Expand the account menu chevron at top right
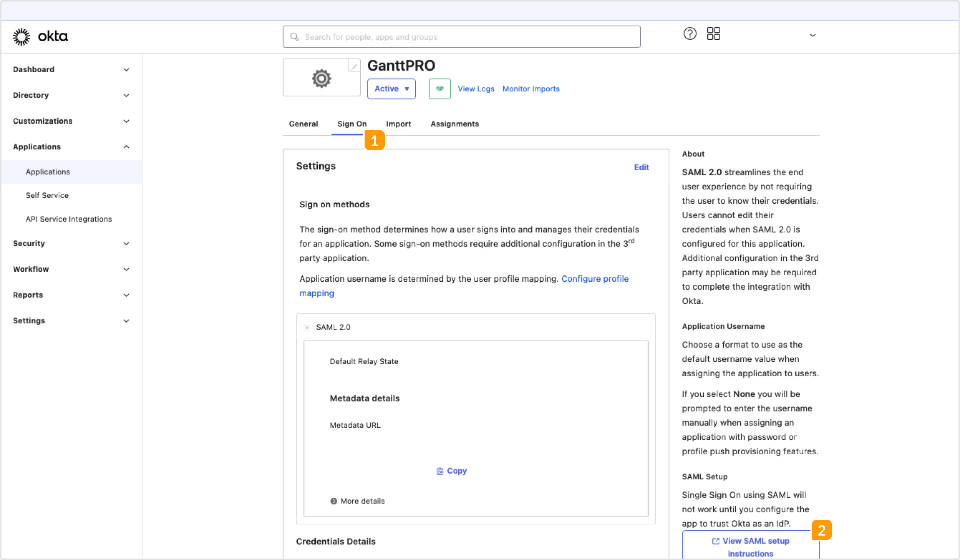Screen dimensions: 960x560 (x=813, y=35)
